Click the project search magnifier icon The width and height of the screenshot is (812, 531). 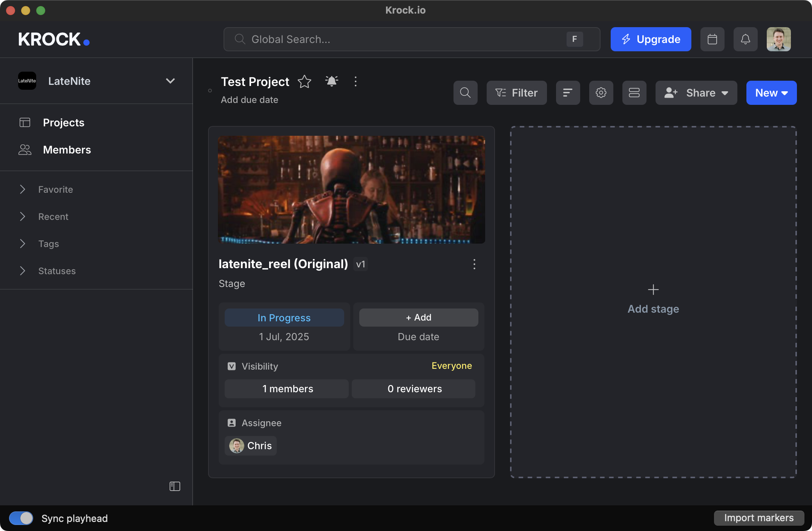[x=465, y=93]
